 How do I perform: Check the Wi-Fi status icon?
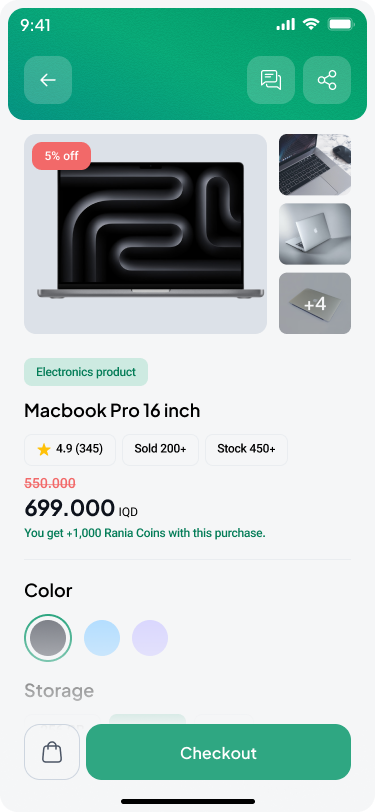(311, 24)
